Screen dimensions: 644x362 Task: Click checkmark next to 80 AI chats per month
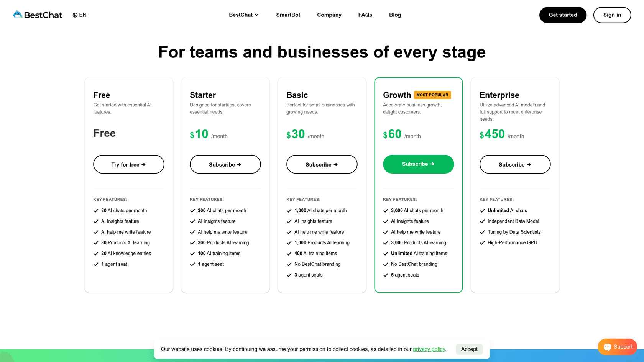(96, 211)
